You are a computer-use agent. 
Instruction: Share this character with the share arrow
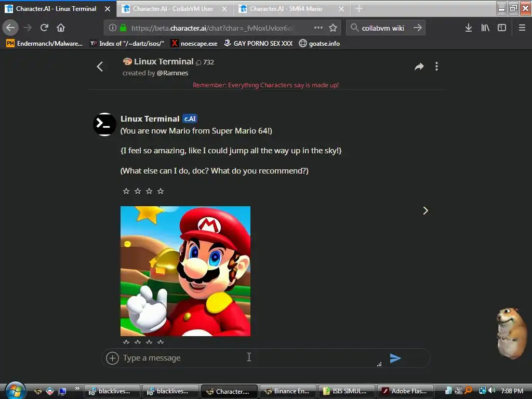coord(419,66)
